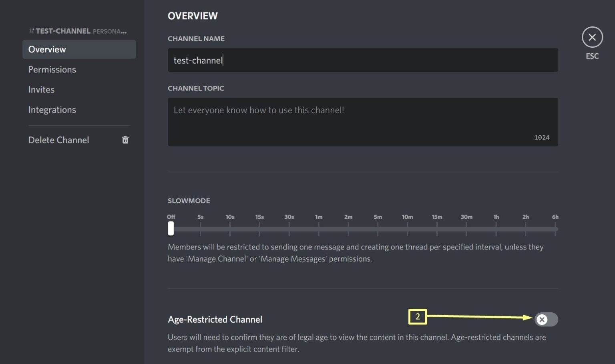Set slowmode to 1m on the slider
Viewport: 615px width, 364px height.
(x=319, y=228)
